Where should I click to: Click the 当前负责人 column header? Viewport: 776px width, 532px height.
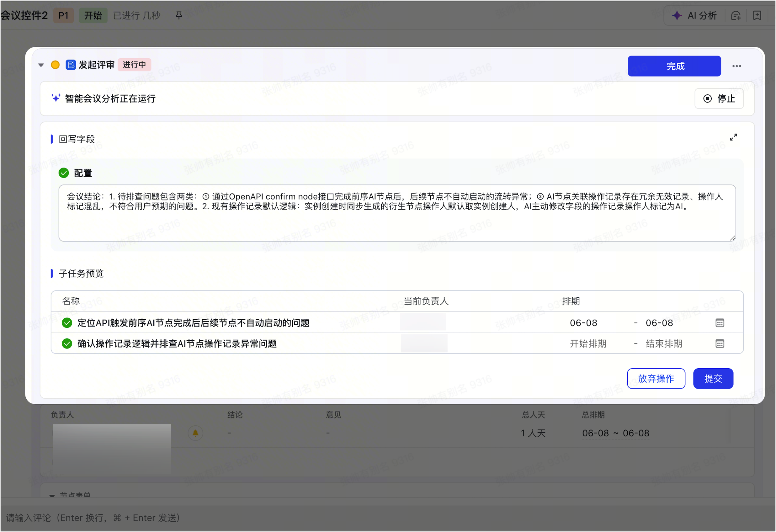click(x=426, y=301)
